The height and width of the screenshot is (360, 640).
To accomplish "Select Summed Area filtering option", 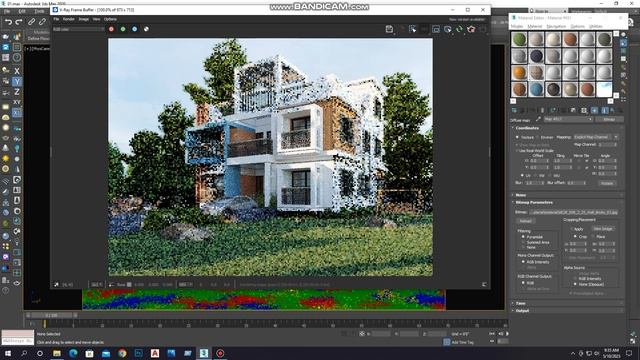I will pyautogui.click(x=523, y=242).
